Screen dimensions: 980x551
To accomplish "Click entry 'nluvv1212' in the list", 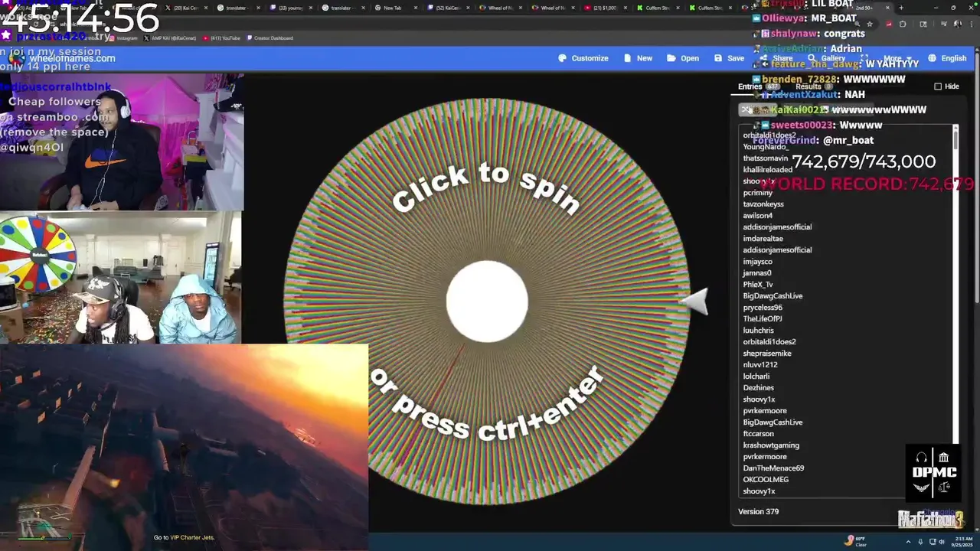I will [x=760, y=365].
